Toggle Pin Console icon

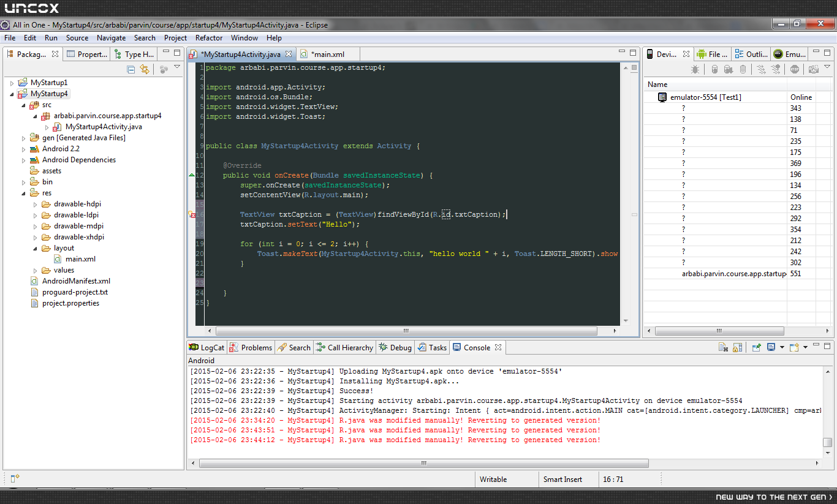click(757, 347)
